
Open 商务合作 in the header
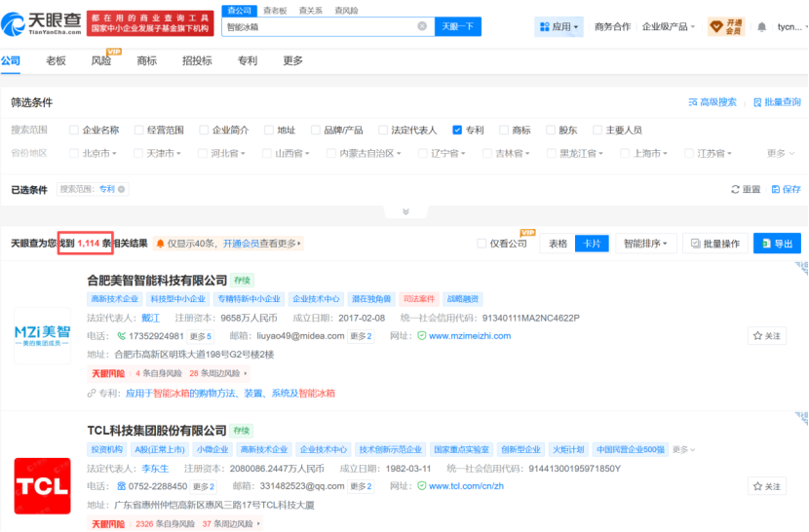[612, 27]
